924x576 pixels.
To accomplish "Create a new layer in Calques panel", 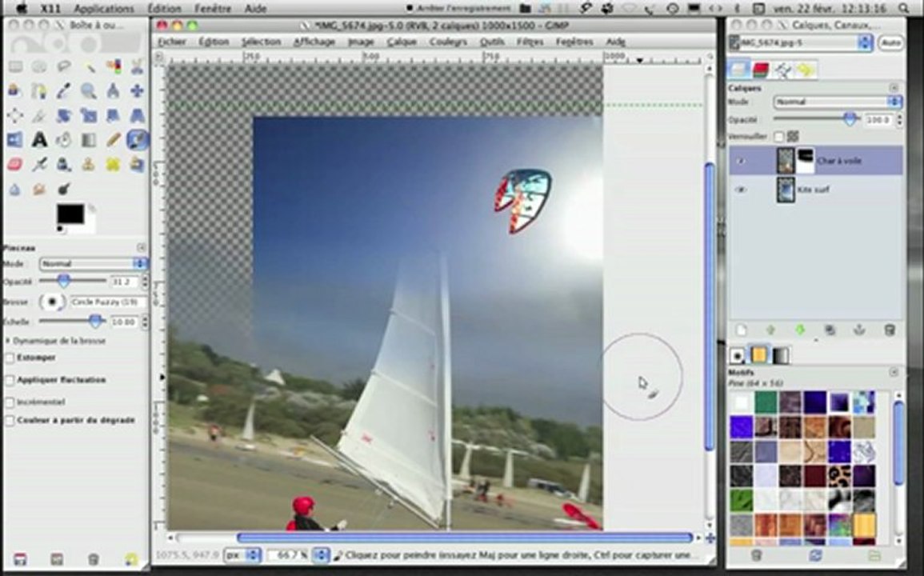I will 742,330.
